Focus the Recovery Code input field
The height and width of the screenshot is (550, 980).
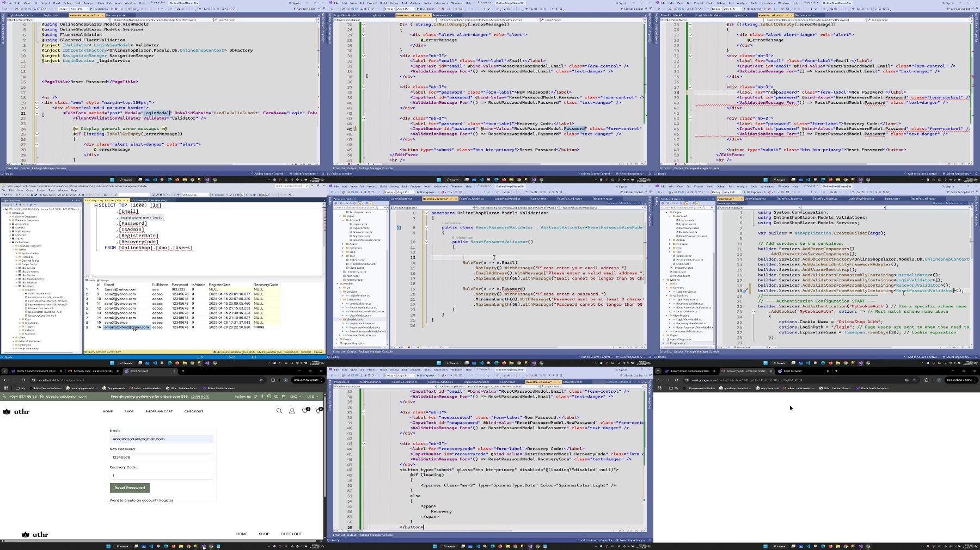click(x=161, y=475)
